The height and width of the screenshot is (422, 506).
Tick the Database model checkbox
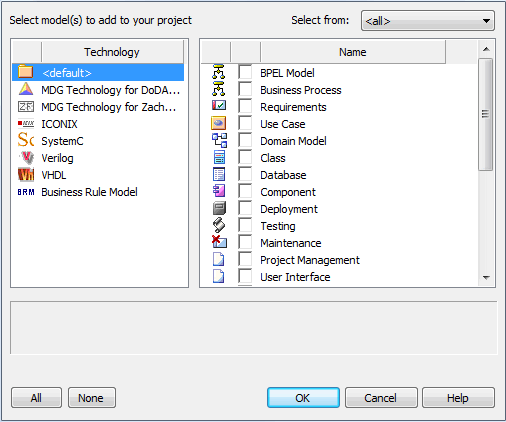245,174
